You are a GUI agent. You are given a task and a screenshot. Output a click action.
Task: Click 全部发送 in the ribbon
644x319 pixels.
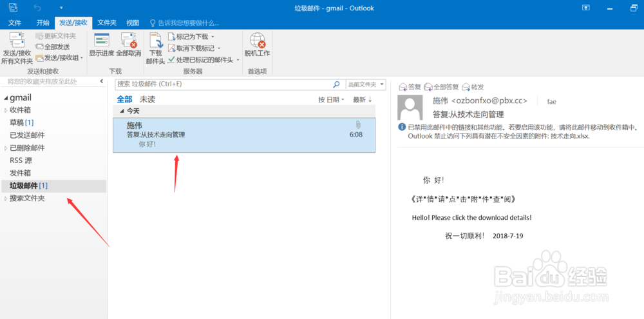coord(53,47)
